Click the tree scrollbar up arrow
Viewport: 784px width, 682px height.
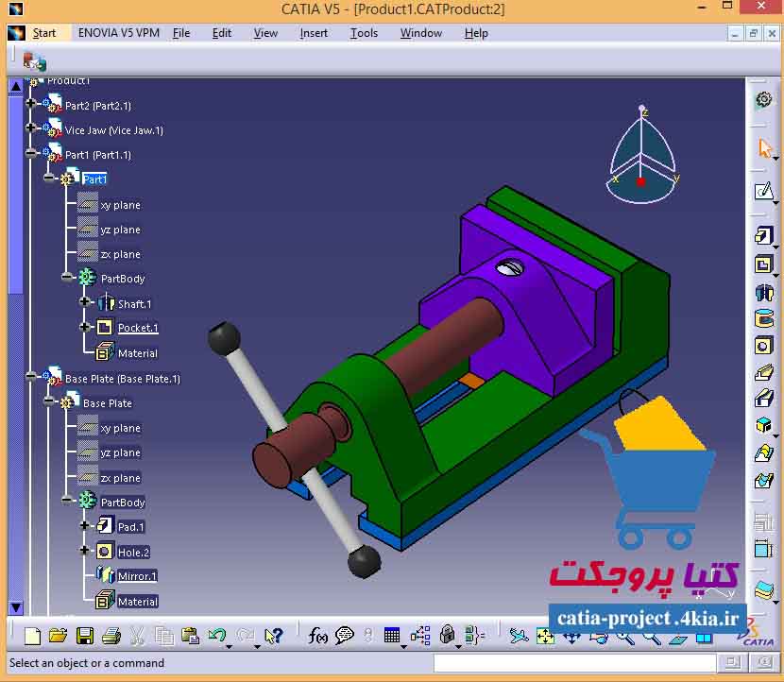click(x=15, y=86)
